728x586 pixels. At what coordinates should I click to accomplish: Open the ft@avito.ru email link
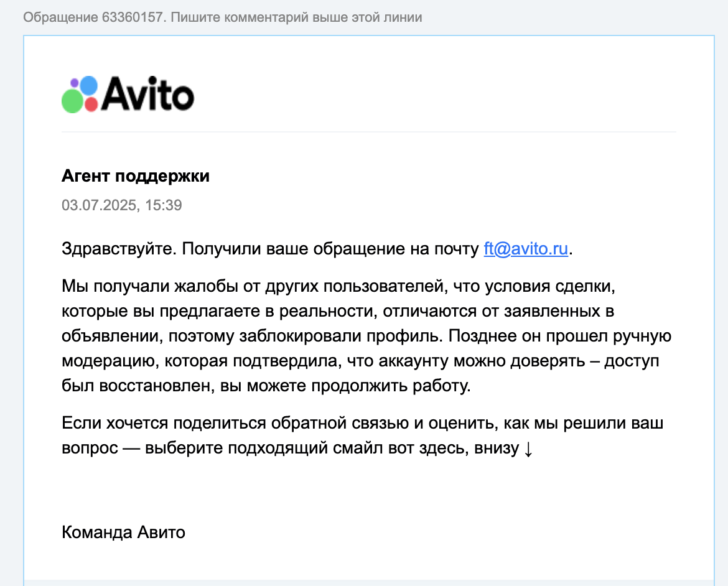(x=526, y=249)
